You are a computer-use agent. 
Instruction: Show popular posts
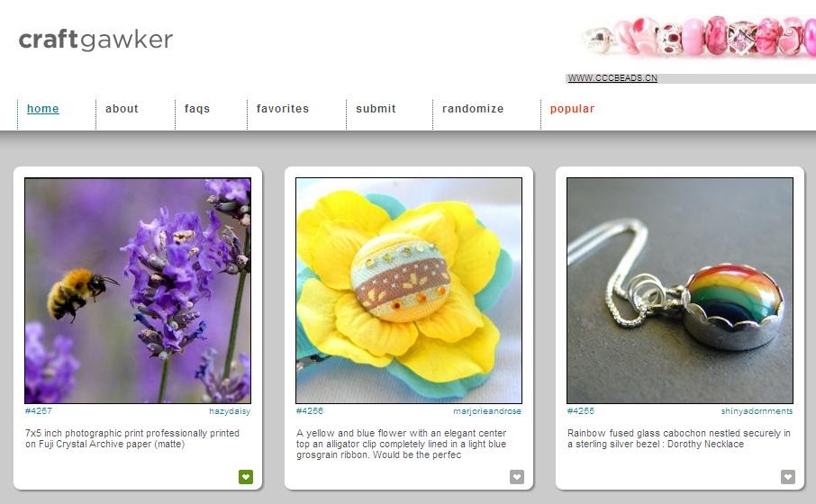click(x=573, y=109)
